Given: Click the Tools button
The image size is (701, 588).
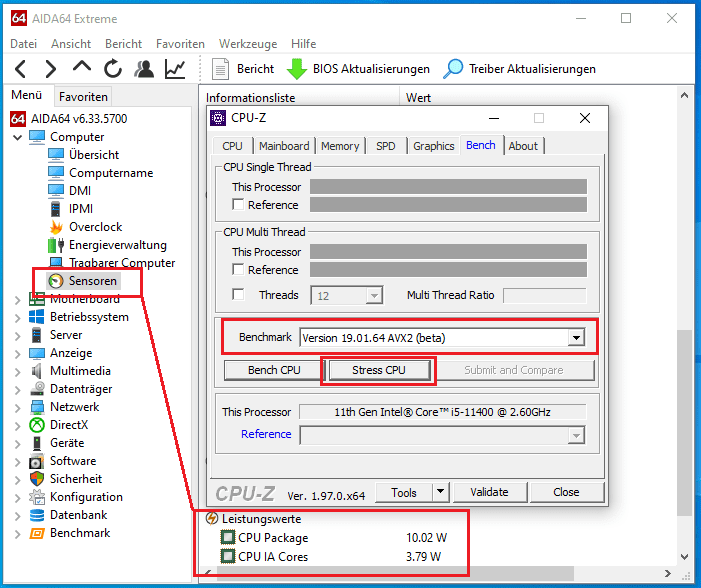Looking at the screenshot, I should click(x=404, y=492).
